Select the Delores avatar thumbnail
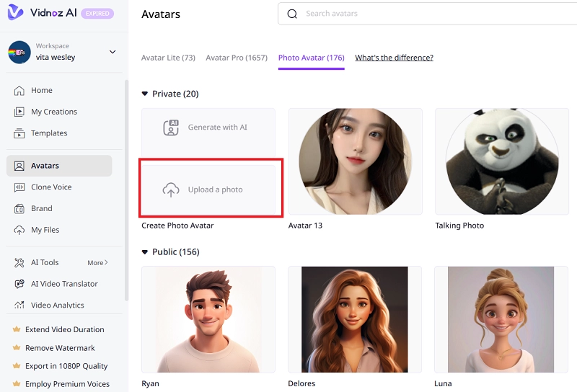This screenshot has width=577, height=392. point(355,319)
